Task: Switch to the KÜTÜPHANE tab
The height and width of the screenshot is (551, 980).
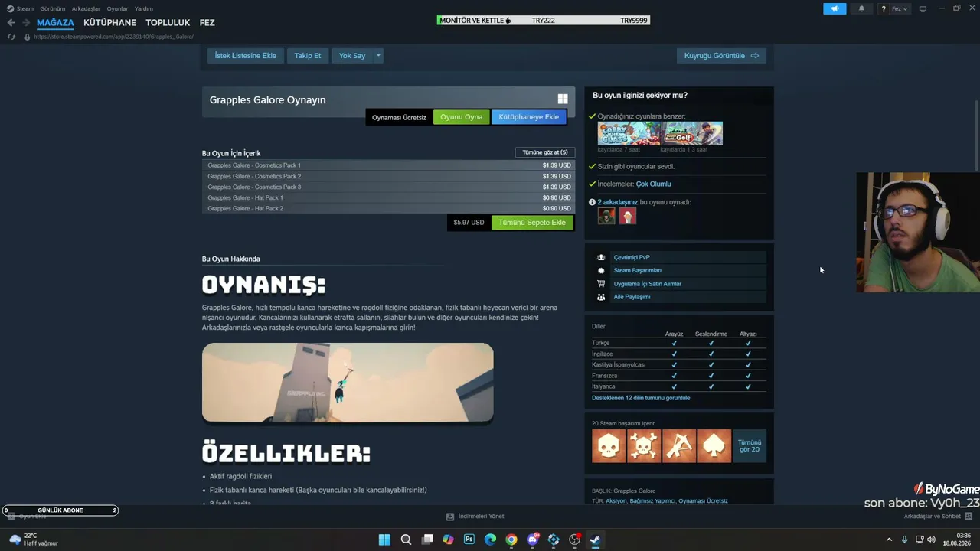Action: [109, 23]
